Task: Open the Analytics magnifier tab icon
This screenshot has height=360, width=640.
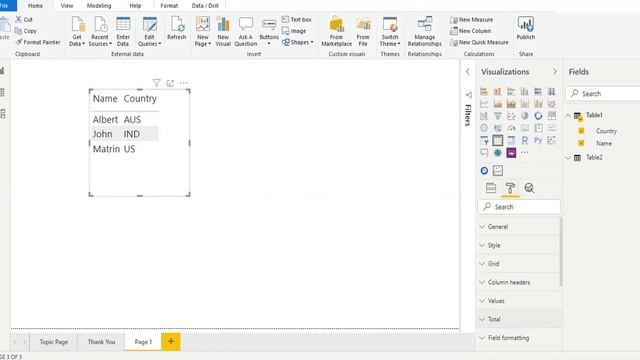Action: point(529,188)
